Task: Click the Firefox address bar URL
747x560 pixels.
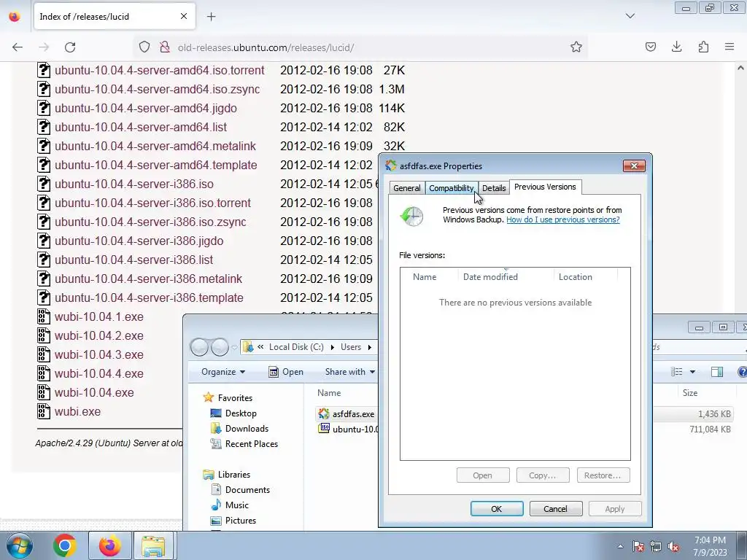Action: tap(266, 47)
